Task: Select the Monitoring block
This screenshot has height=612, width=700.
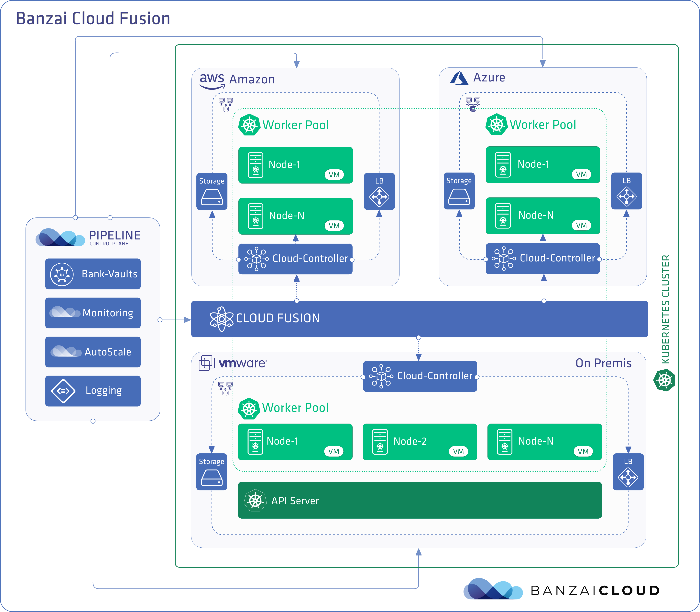Action: [x=93, y=313]
